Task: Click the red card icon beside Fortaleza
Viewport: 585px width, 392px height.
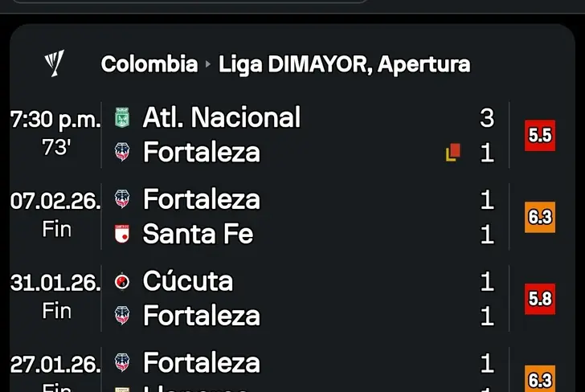Action: click(x=453, y=152)
